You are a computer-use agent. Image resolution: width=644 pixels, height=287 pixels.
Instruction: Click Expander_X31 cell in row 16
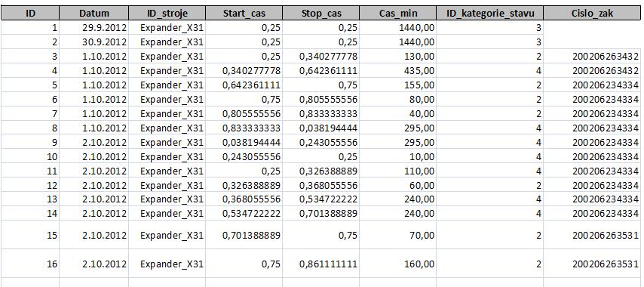pyautogui.click(x=167, y=264)
